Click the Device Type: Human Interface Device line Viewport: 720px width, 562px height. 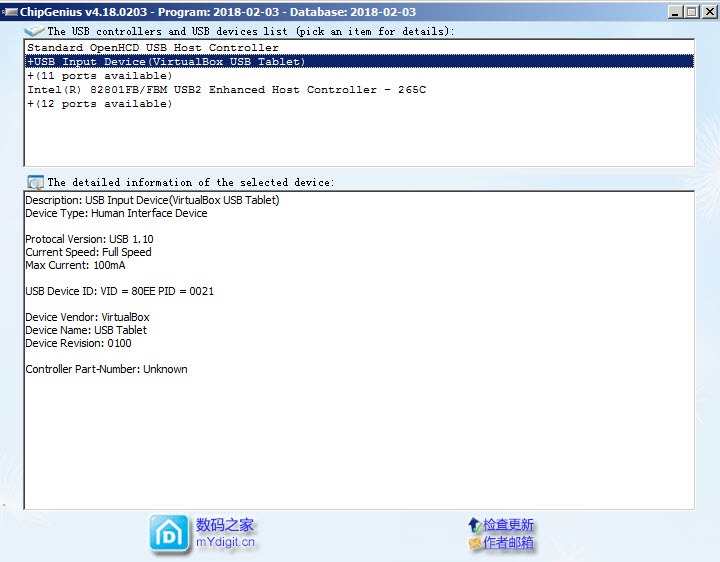tap(116, 213)
